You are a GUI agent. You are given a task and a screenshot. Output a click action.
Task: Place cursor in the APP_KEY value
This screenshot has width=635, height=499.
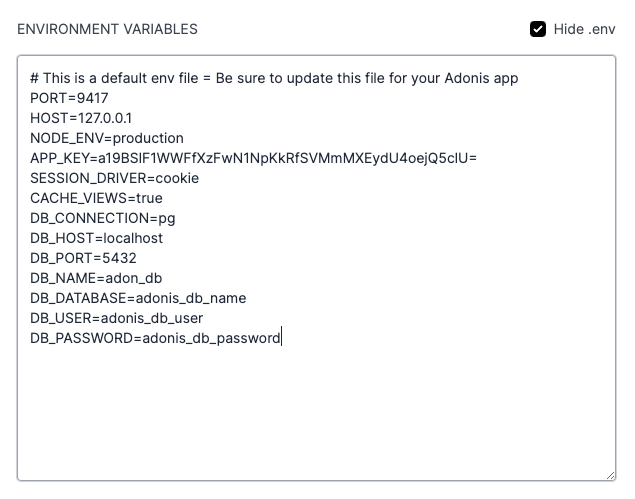[x=287, y=158]
